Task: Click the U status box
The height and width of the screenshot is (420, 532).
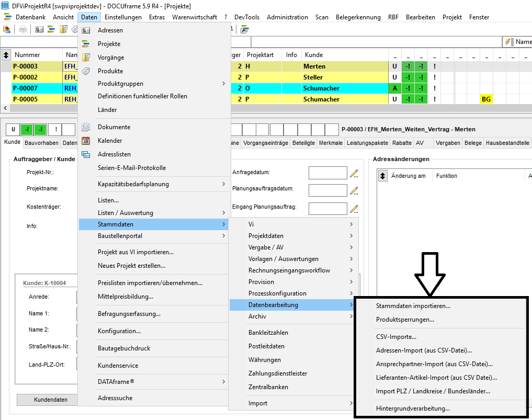Action: point(13,129)
